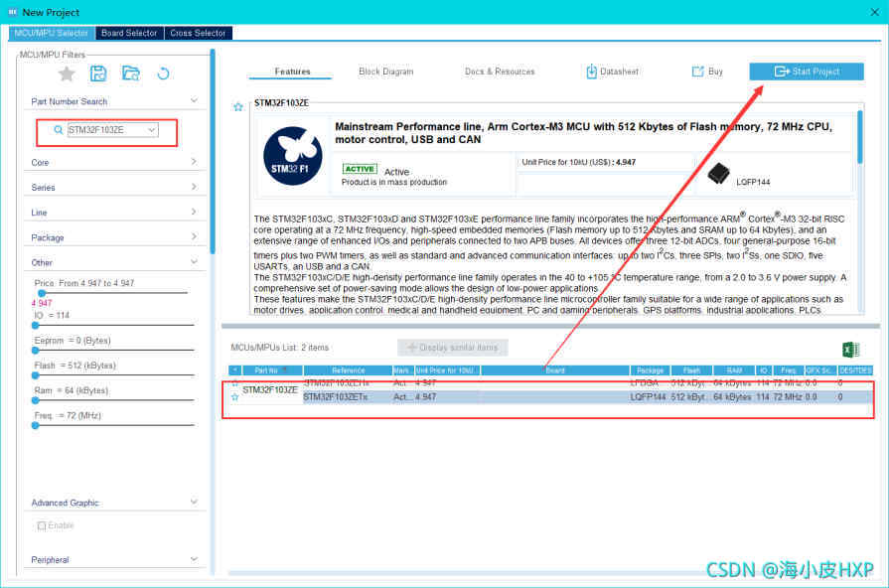Image resolution: width=889 pixels, height=588 pixels.
Task: Click the IO slider handle
Action: tap(35, 326)
